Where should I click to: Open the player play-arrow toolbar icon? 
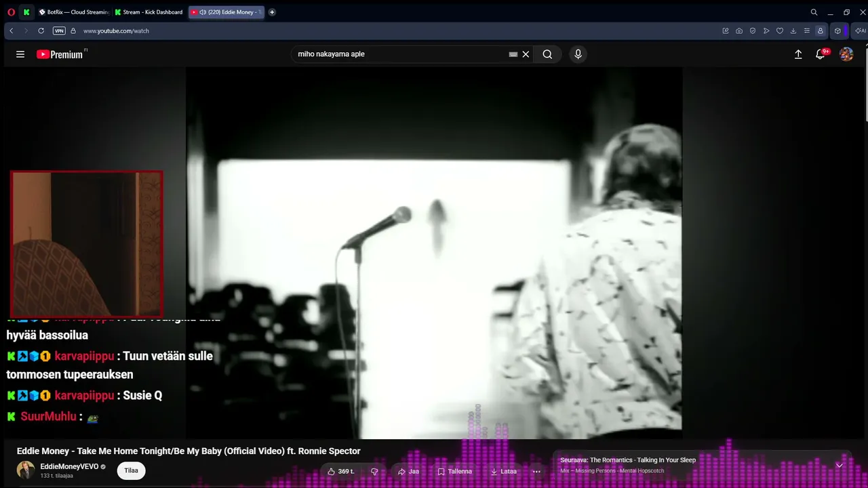pyautogui.click(x=766, y=30)
